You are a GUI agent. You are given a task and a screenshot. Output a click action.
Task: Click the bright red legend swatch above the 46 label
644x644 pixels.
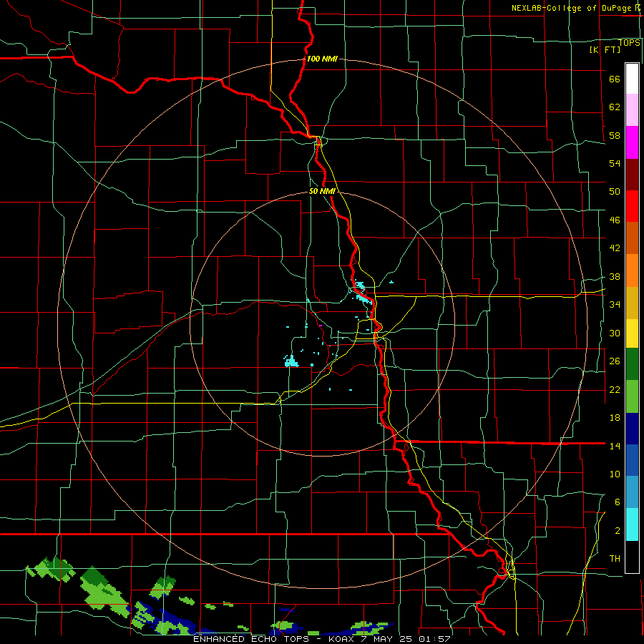[632, 206]
